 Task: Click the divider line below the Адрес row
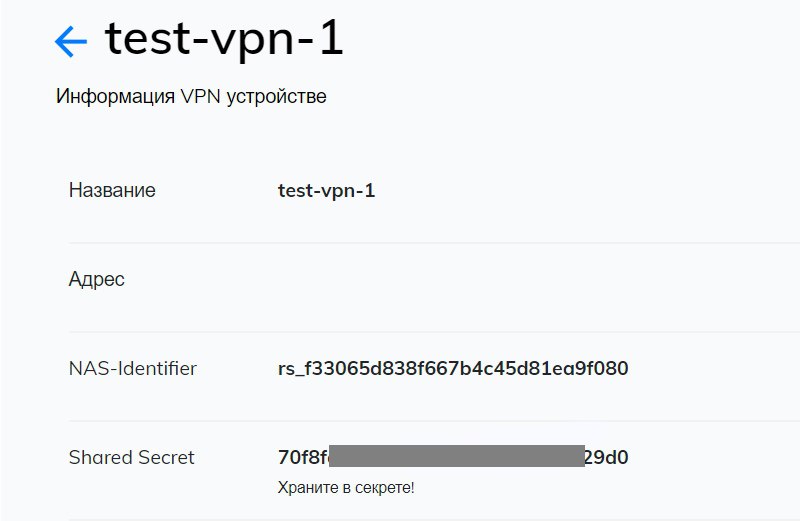(x=430, y=332)
